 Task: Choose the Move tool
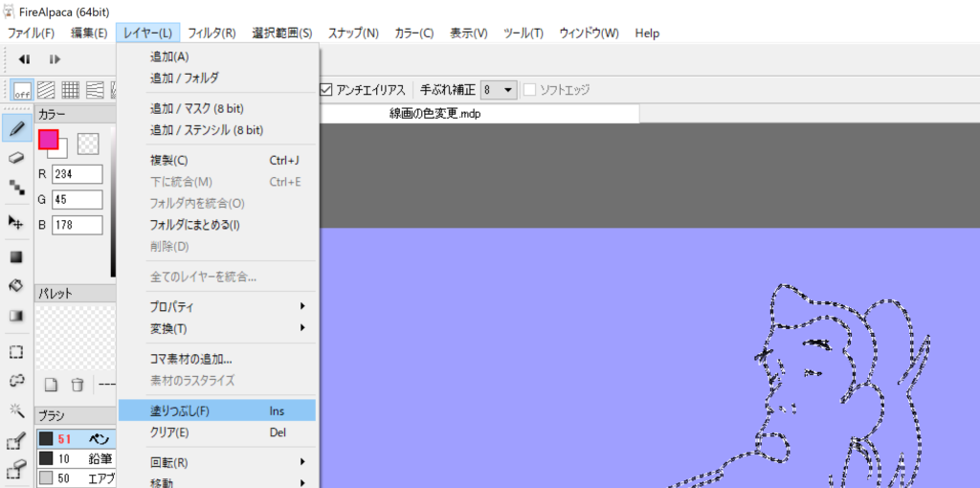click(x=16, y=221)
